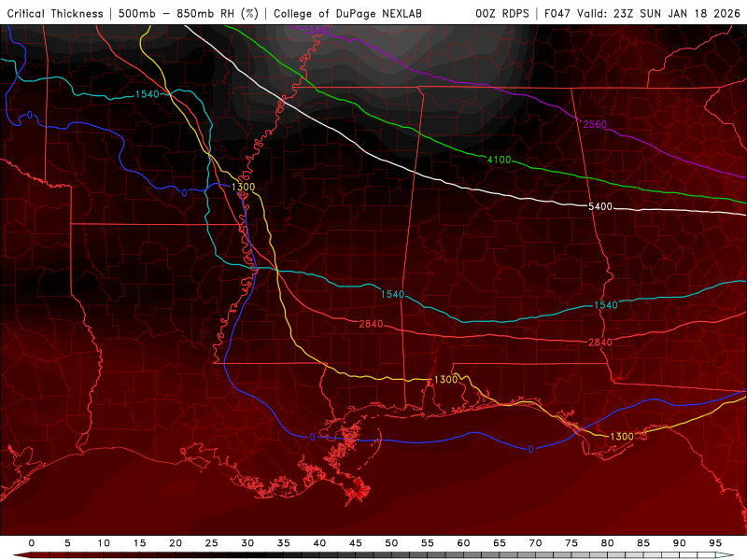Click the colorbar tick label 85

pos(643,543)
